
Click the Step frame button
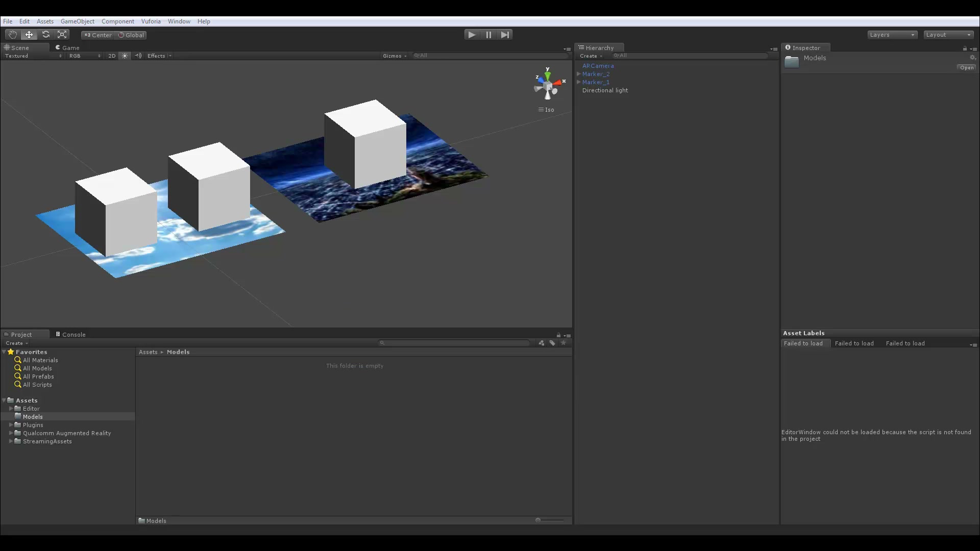point(505,35)
